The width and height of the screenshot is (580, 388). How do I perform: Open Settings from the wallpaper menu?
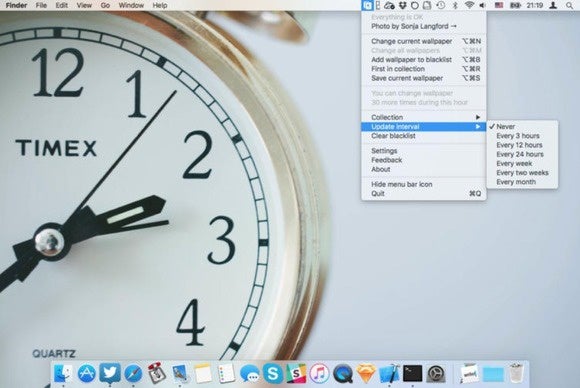click(424, 151)
